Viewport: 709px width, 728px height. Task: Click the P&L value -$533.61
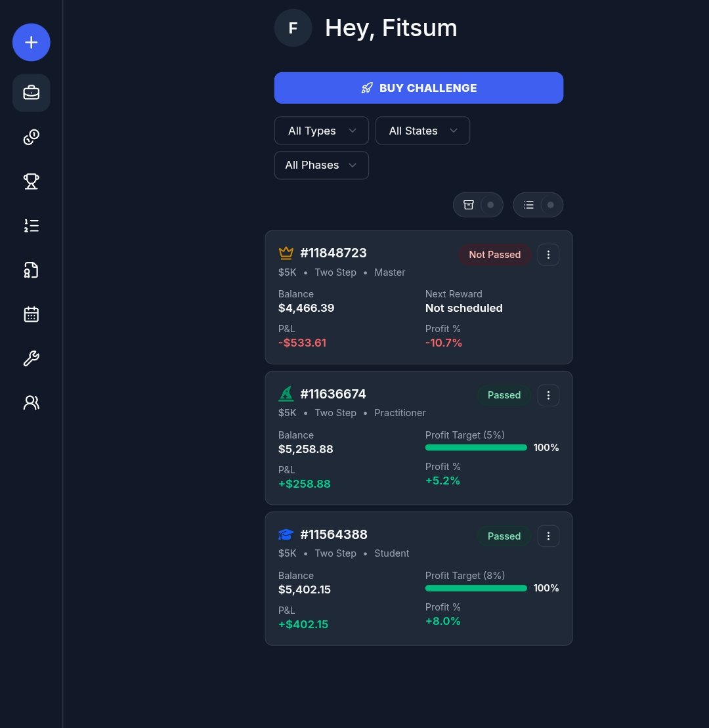(x=302, y=343)
